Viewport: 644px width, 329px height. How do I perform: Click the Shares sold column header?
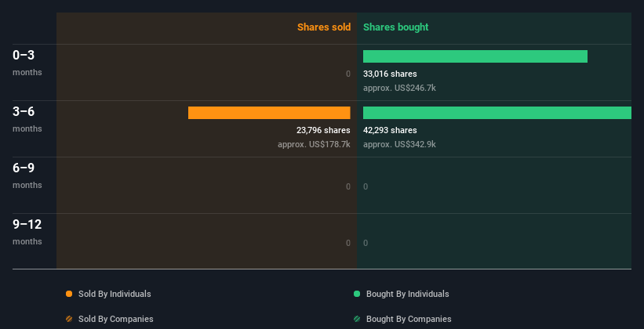[324, 27]
